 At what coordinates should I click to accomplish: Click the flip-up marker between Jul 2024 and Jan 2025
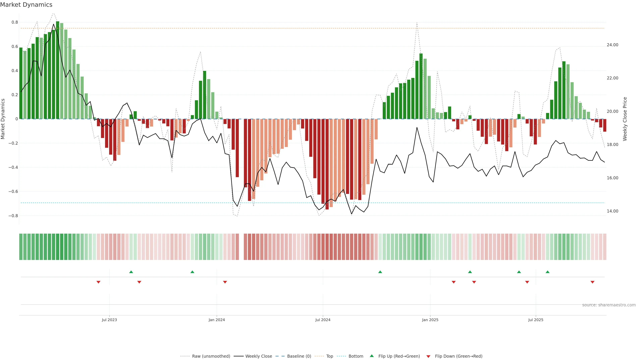point(380,272)
